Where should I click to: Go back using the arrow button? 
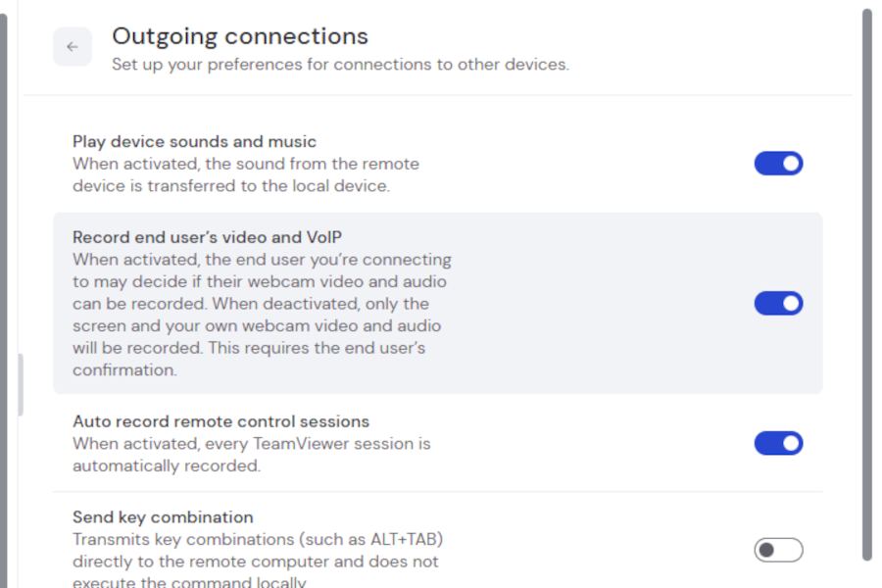(x=73, y=47)
